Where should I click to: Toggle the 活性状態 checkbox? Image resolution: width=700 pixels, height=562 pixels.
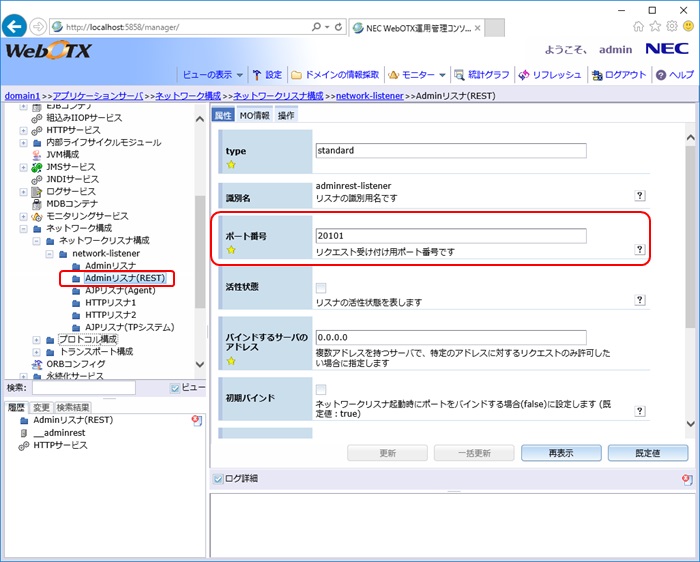pyautogui.click(x=321, y=288)
